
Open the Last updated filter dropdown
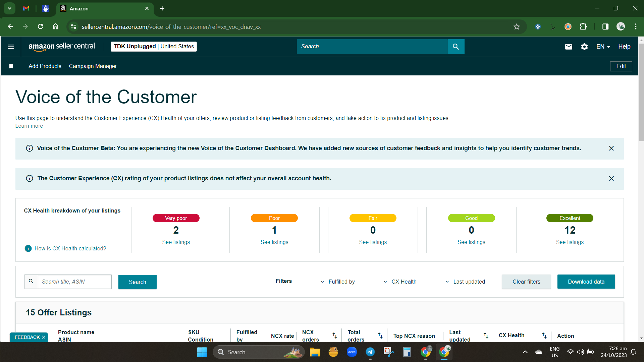[465, 282]
